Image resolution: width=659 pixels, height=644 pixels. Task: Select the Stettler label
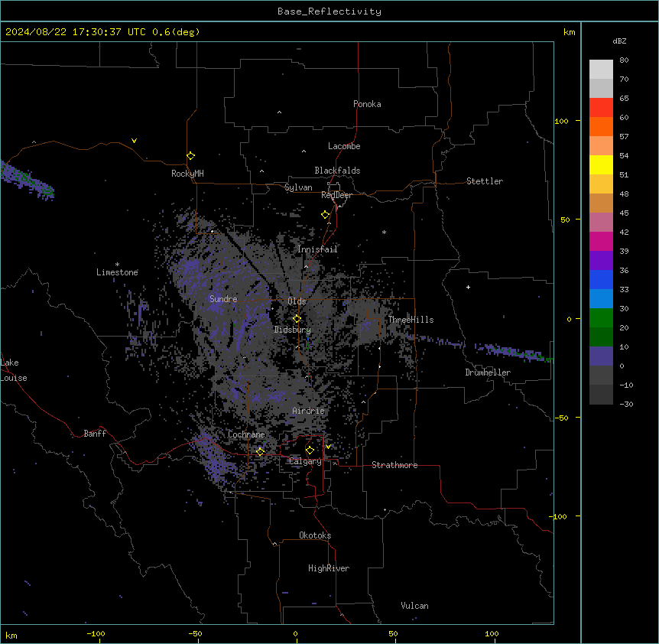tap(485, 181)
